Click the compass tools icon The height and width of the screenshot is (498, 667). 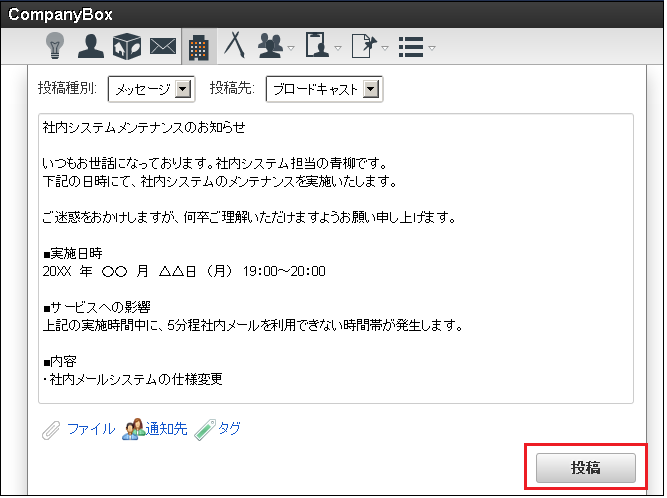(x=235, y=45)
